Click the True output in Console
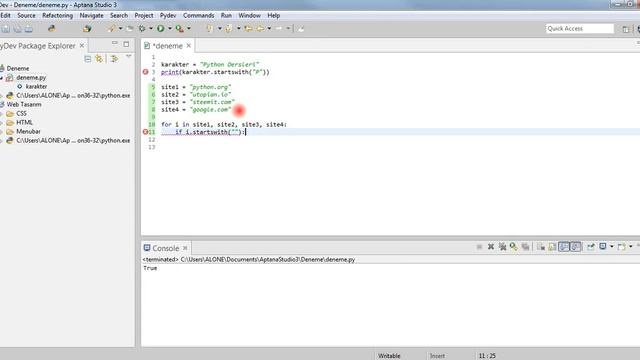 coord(150,268)
